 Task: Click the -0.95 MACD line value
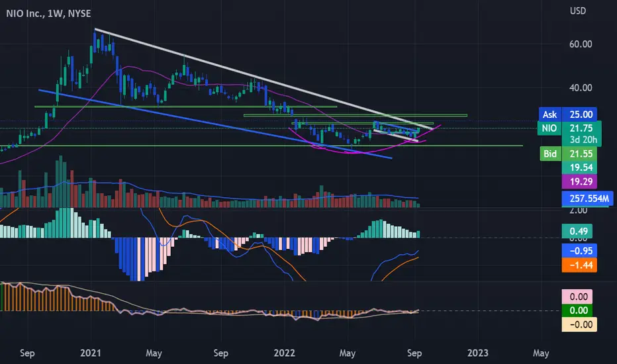tap(580, 251)
